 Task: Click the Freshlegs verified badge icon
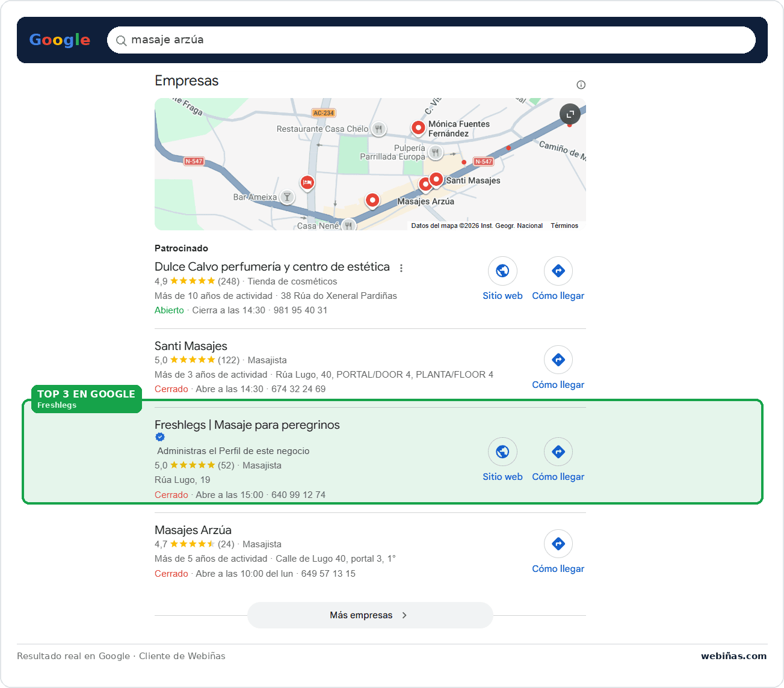pos(160,437)
